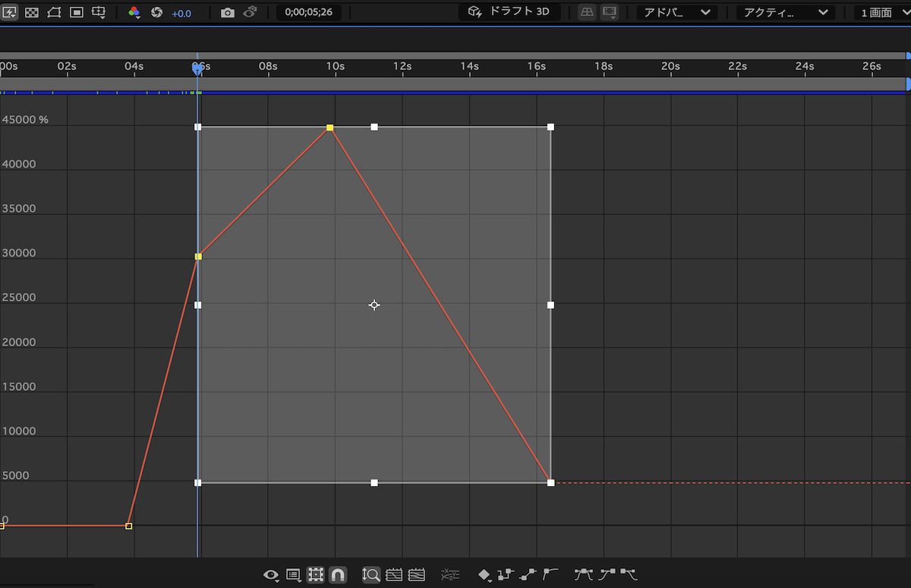Open 1画面 view layout dropdown
911x588 pixels.
(x=882, y=13)
